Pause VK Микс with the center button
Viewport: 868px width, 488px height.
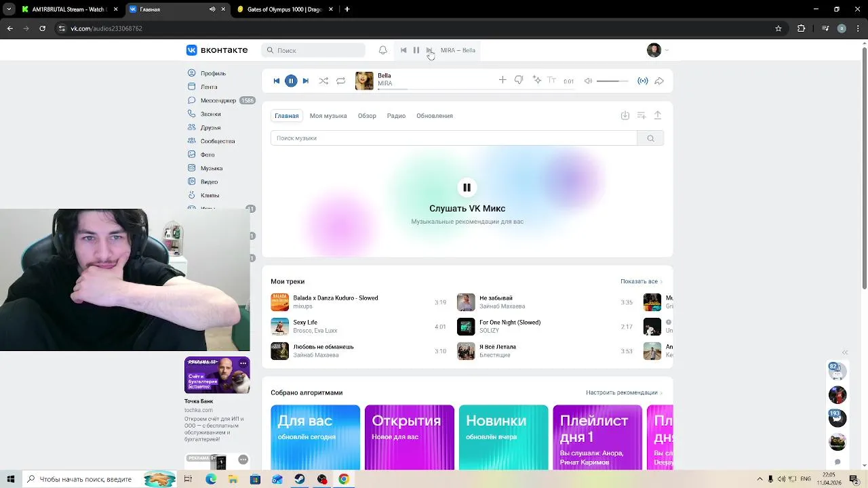[x=467, y=187]
